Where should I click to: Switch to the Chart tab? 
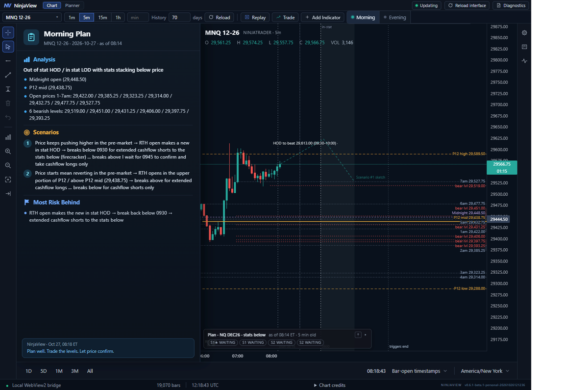(52, 5)
